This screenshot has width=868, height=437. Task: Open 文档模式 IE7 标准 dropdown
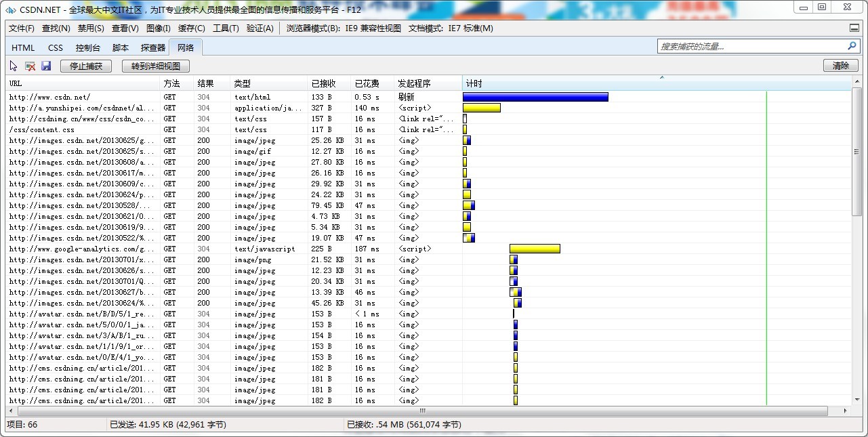(451, 28)
